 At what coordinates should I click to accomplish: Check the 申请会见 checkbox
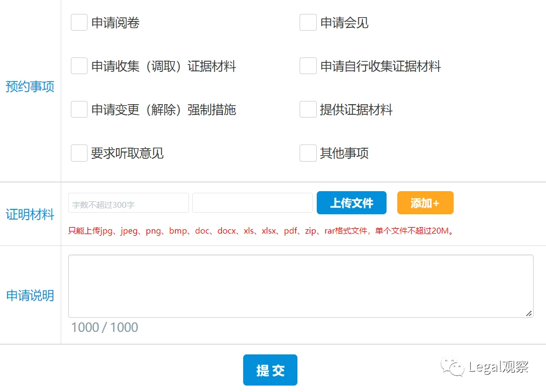(x=308, y=22)
